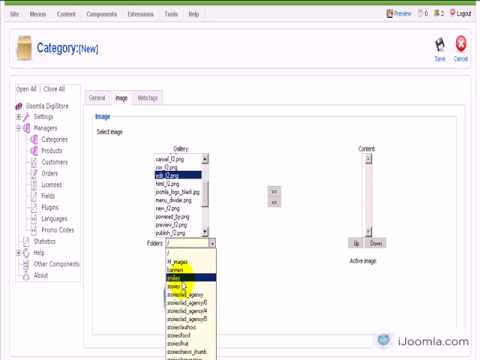Image resolution: width=480 pixels, height=360 pixels.
Task: Click the Help icon in the sidebar tree
Action: [x=26, y=253]
